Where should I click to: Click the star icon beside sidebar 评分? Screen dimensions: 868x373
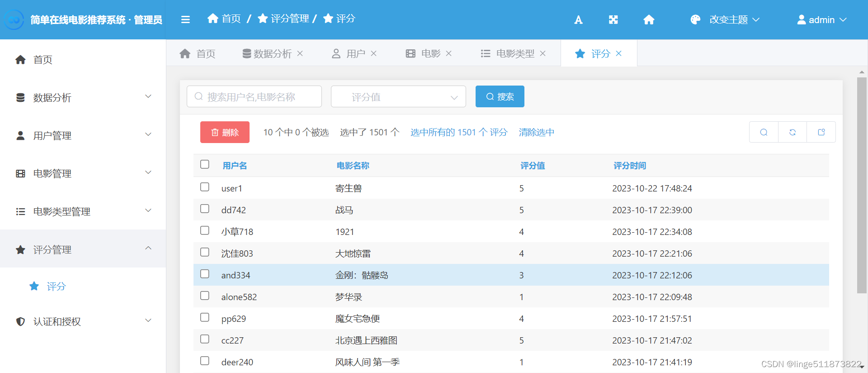[34, 286]
